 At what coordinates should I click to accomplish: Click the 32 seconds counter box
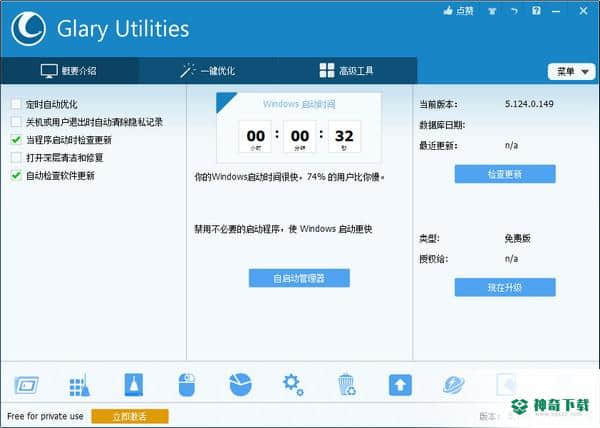[x=344, y=137]
